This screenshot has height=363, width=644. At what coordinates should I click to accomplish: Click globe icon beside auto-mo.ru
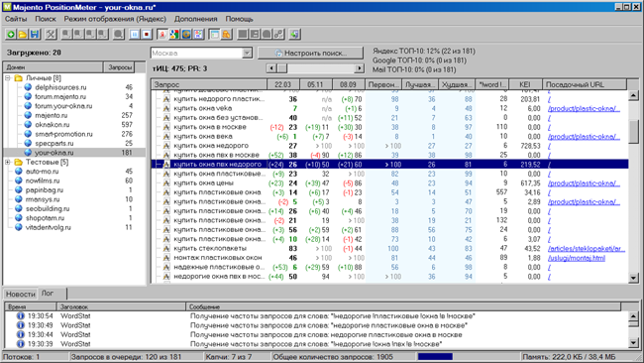point(19,172)
